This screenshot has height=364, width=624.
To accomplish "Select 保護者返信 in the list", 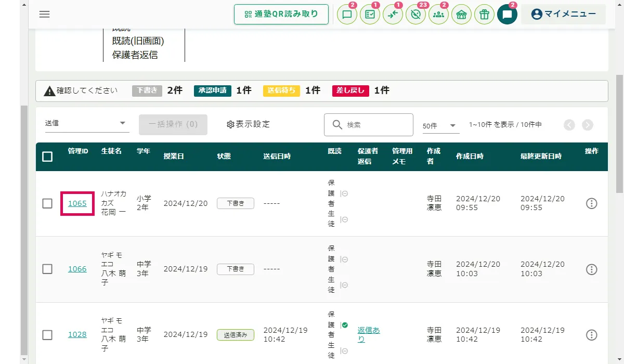I will pyautogui.click(x=135, y=55).
